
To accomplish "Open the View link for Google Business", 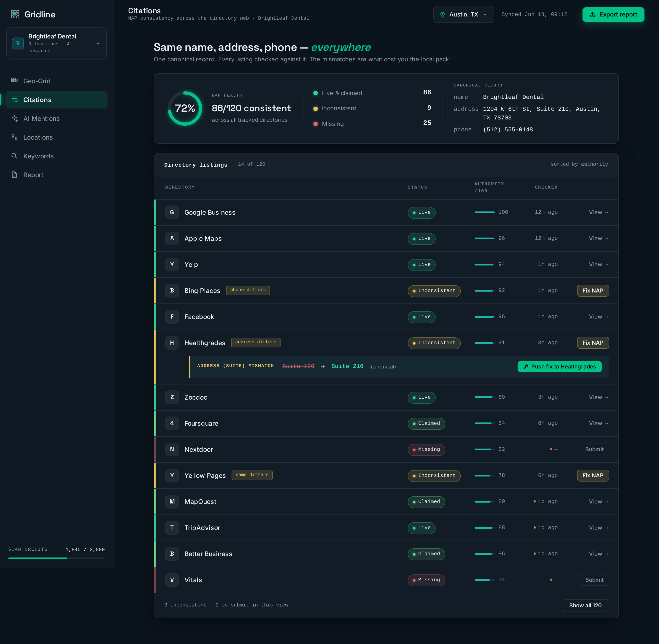I will pos(598,212).
